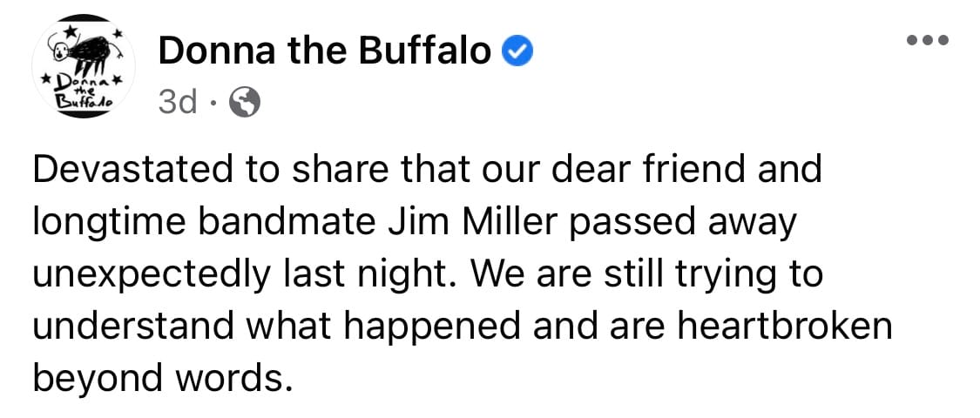Click the buffalo drawing in the avatar
Screen dimensions: 980x418
(85, 51)
